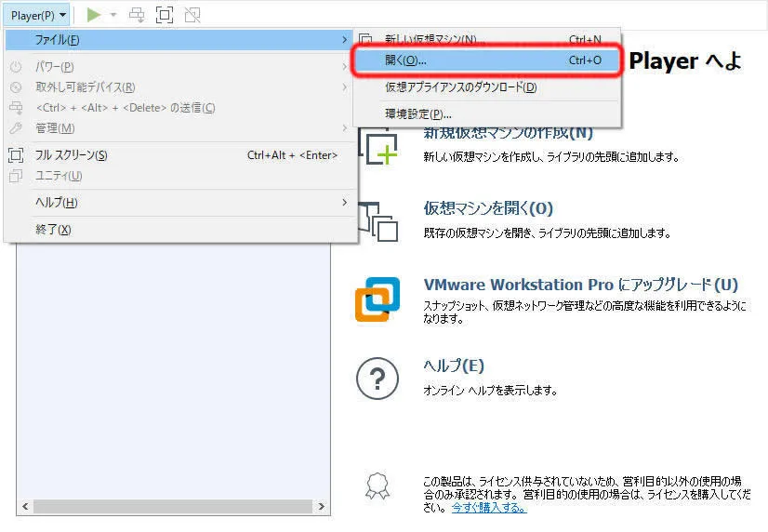Open the Player(P) dropdown menu
The width and height of the screenshot is (768, 532).
38,15
